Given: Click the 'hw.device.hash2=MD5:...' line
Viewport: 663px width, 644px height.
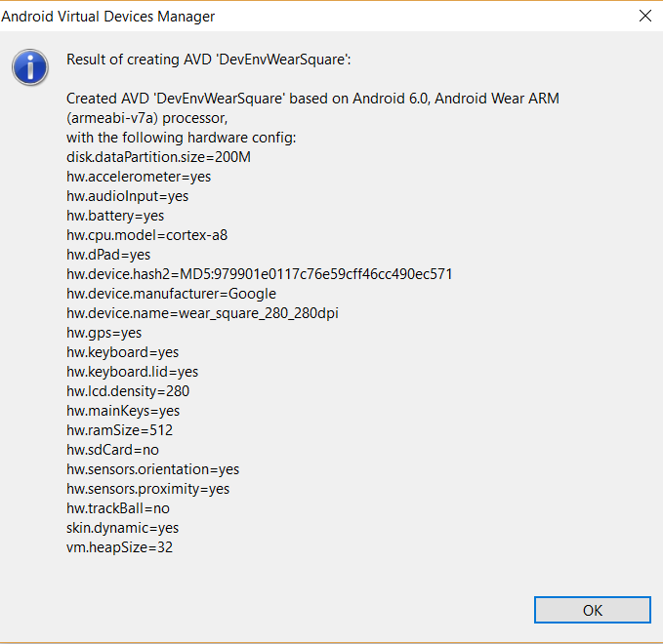Looking at the screenshot, I should (259, 274).
